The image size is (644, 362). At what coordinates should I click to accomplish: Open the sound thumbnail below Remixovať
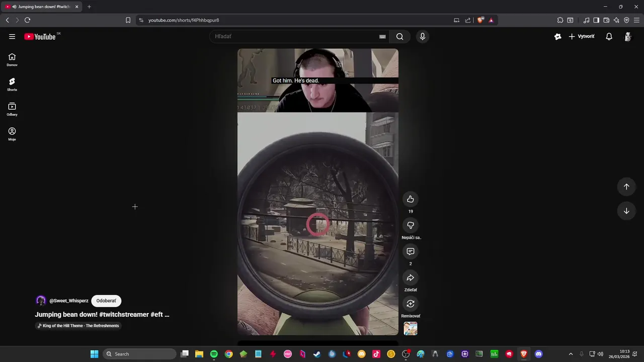411,328
